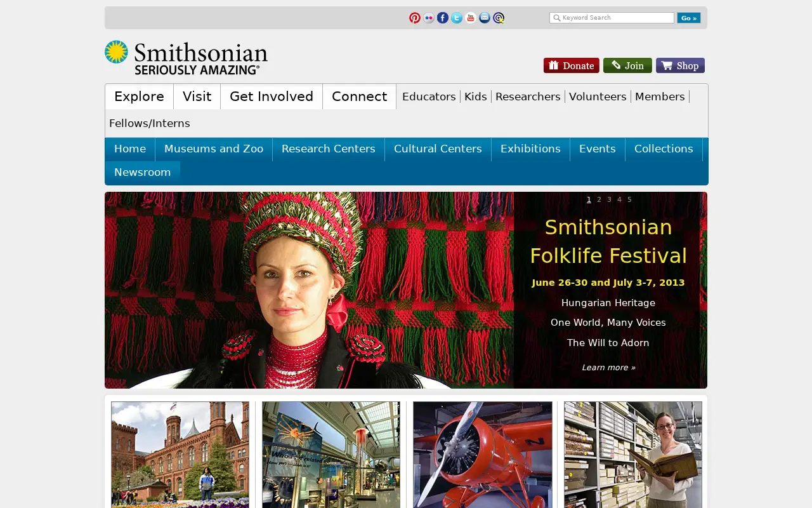812x508 pixels.
Task: Switch the carousel to slide 3
Action: 609,199
